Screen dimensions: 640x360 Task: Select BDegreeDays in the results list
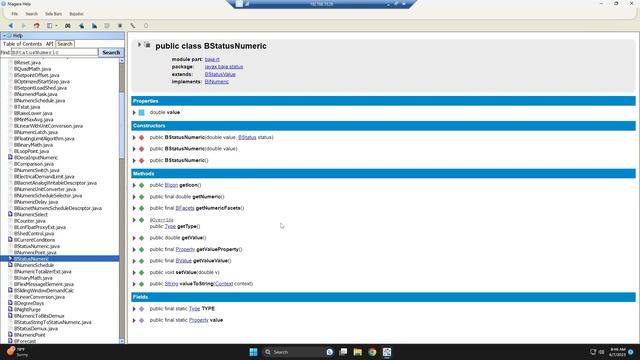point(29,303)
